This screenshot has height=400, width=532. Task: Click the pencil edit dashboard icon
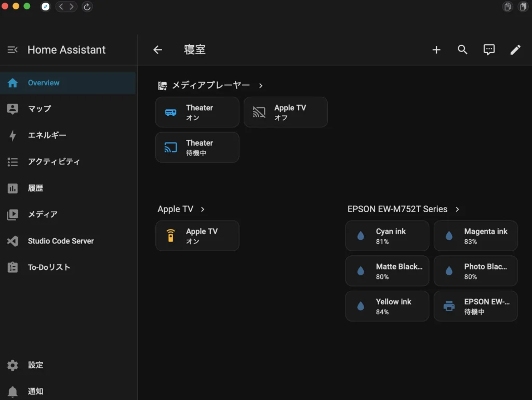[515, 50]
